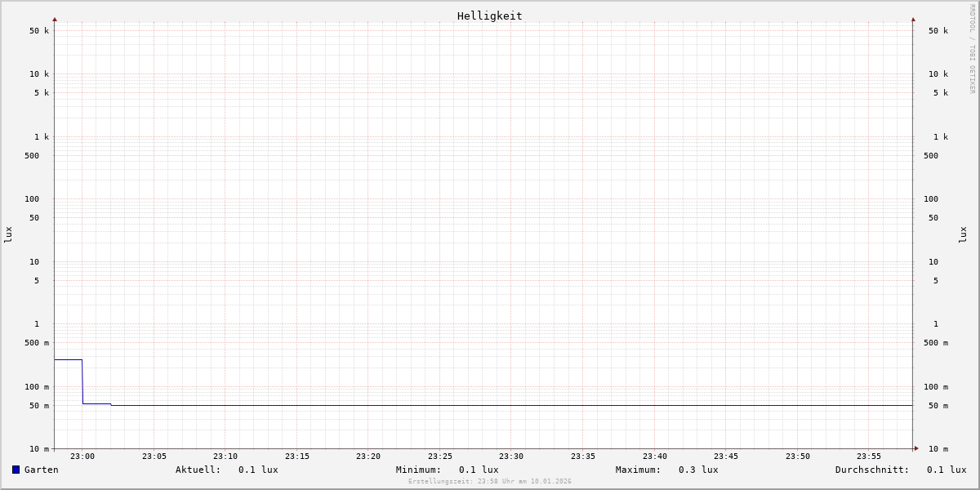
Task: Click the Aktuell 0.1 lux reading
Action: (258, 470)
